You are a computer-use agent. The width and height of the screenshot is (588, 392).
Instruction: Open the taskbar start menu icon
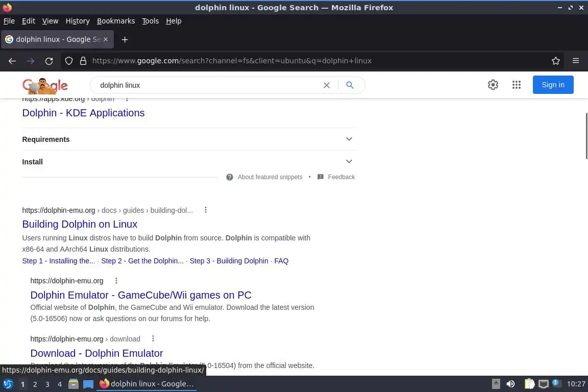8,384
